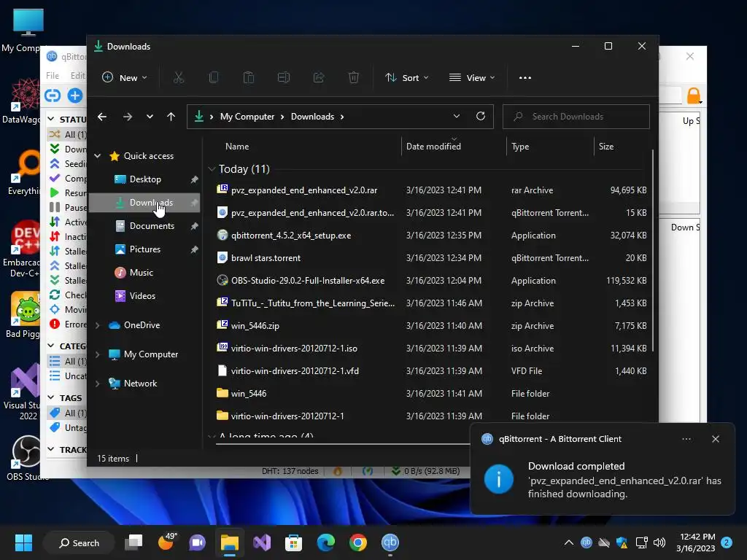This screenshot has width=747, height=560.
Task: Refresh the Downloads folder view
Action: (x=481, y=116)
